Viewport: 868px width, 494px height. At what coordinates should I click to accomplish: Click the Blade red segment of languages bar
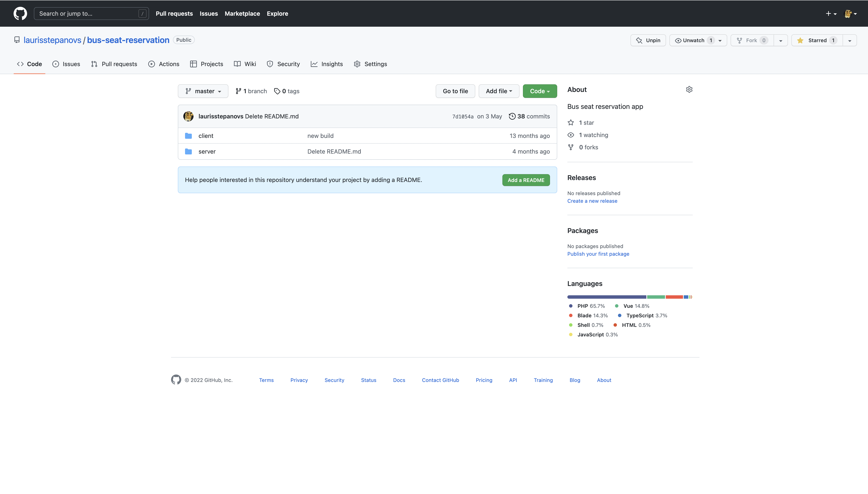click(x=674, y=297)
